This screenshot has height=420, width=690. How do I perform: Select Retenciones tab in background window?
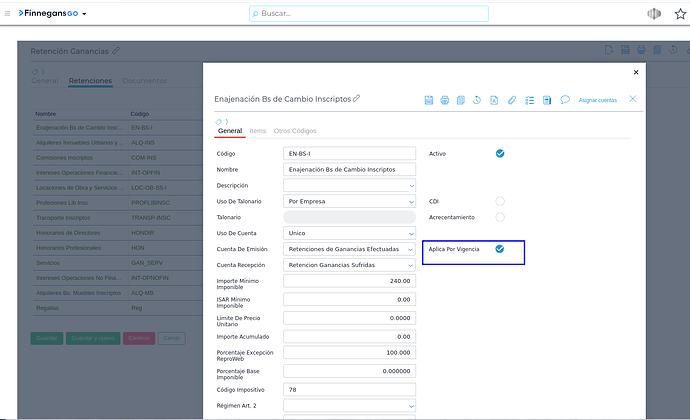click(x=90, y=81)
